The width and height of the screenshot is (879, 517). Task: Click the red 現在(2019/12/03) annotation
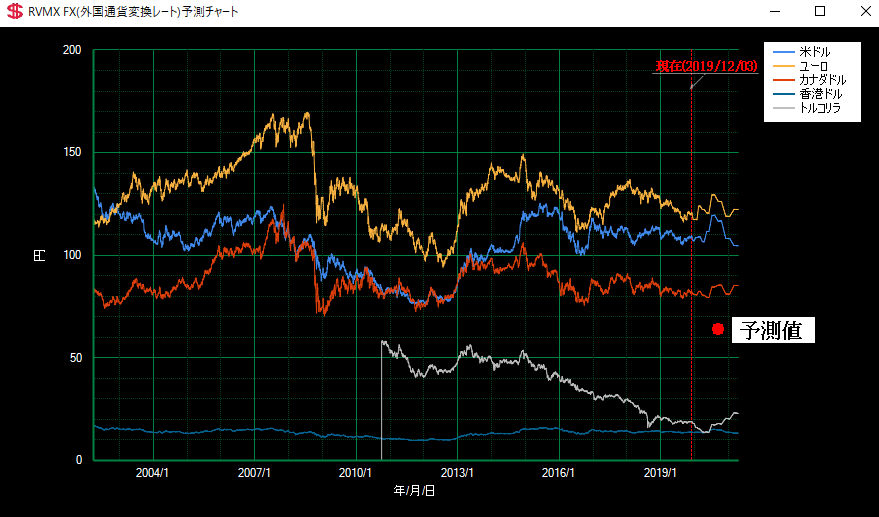click(706, 66)
